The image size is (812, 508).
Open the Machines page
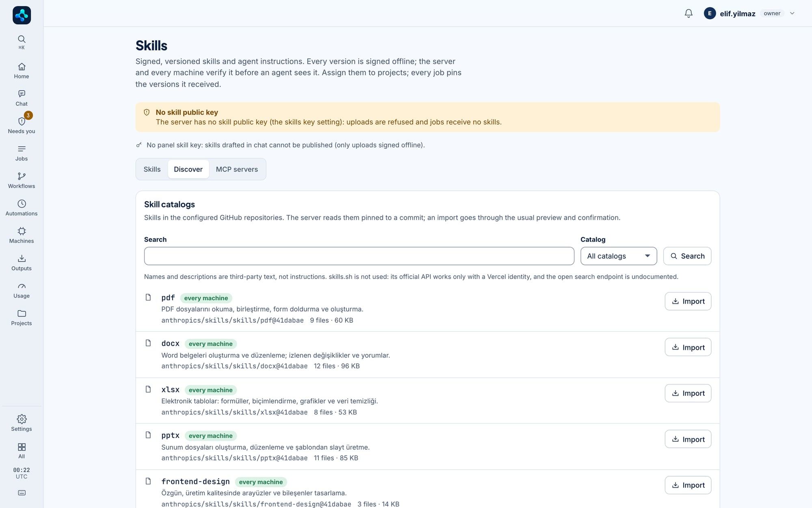click(x=22, y=235)
